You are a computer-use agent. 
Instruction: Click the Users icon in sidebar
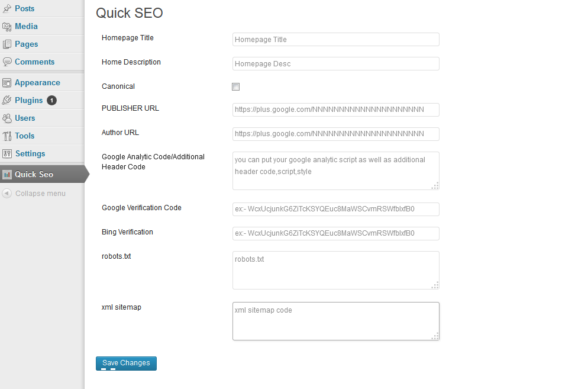pyautogui.click(x=7, y=118)
